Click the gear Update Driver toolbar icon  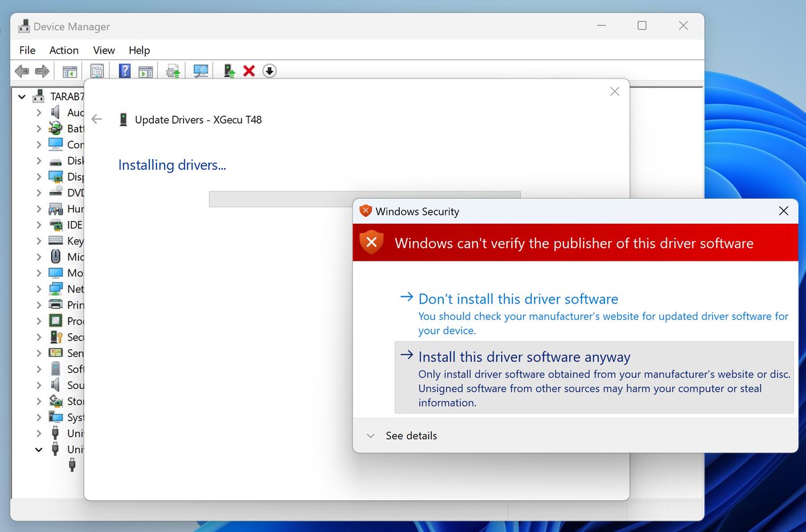(173, 71)
